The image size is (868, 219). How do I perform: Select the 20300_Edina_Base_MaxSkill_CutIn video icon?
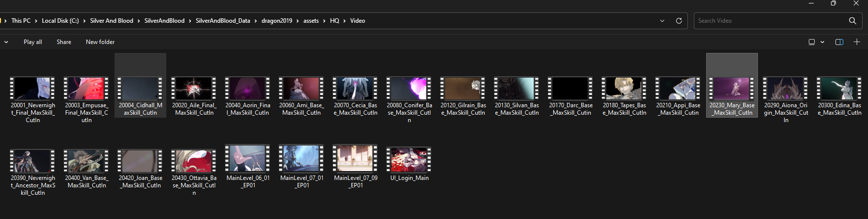pyautogui.click(x=839, y=88)
